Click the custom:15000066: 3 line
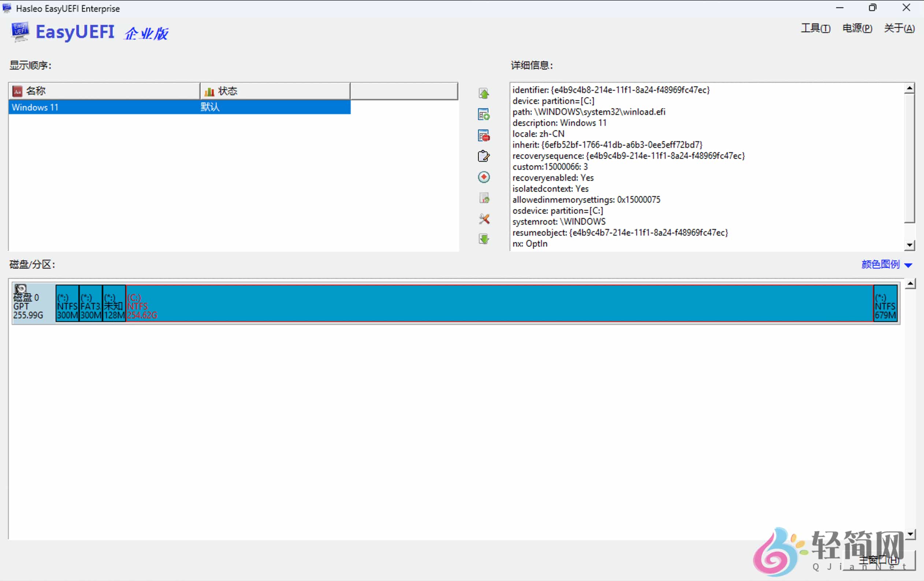The width and height of the screenshot is (924, 581). [x=550, y=167]
